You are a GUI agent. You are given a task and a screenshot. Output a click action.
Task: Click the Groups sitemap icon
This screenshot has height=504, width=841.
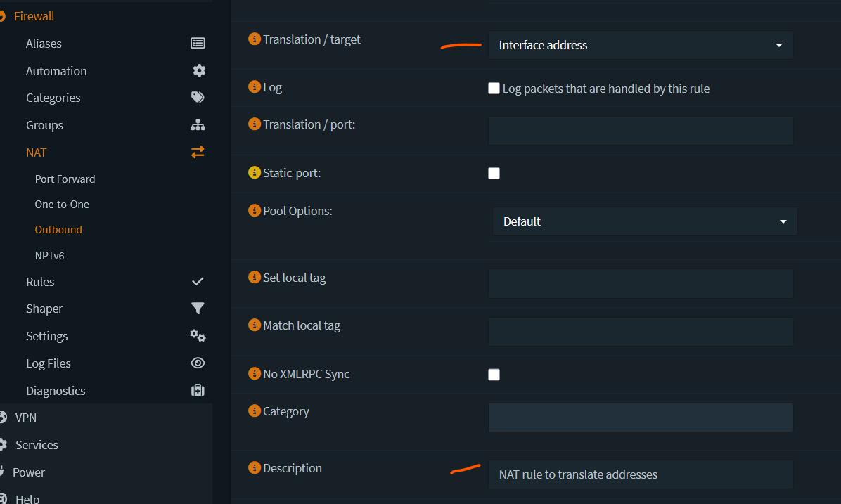pyautogui.click(x=198, y=125)
